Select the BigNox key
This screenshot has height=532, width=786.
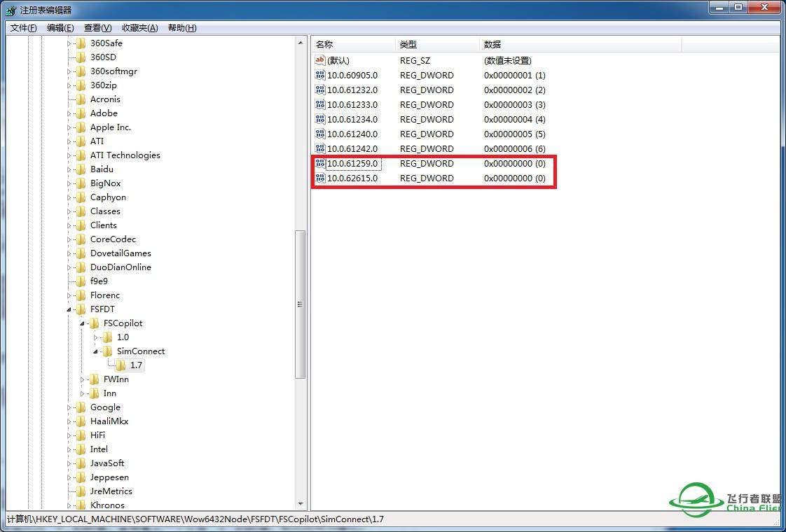pyautogui.click(x=106, y=183)
